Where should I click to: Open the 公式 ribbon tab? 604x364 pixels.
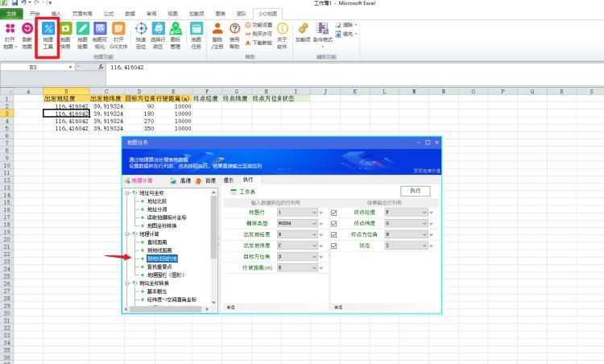[x=109, y=14]
